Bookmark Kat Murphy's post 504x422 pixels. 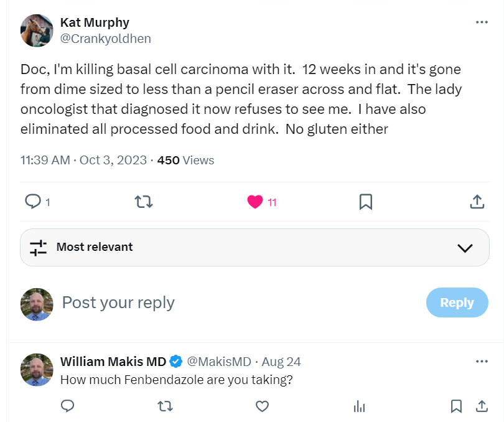pyautogui.click(x=366, y=202)
